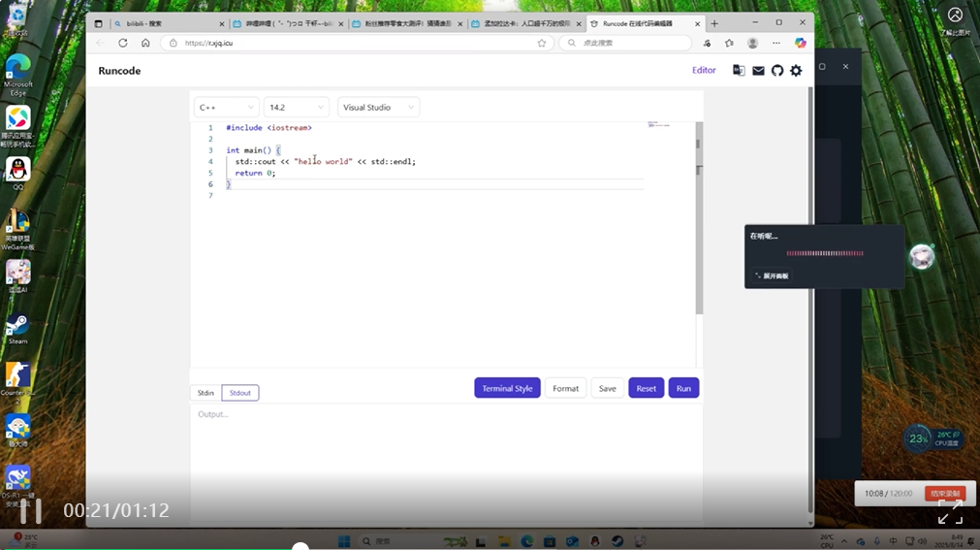The image size is (980, 550).
Task: Click the code line with "hello world"
Action: tap(326, 161)
